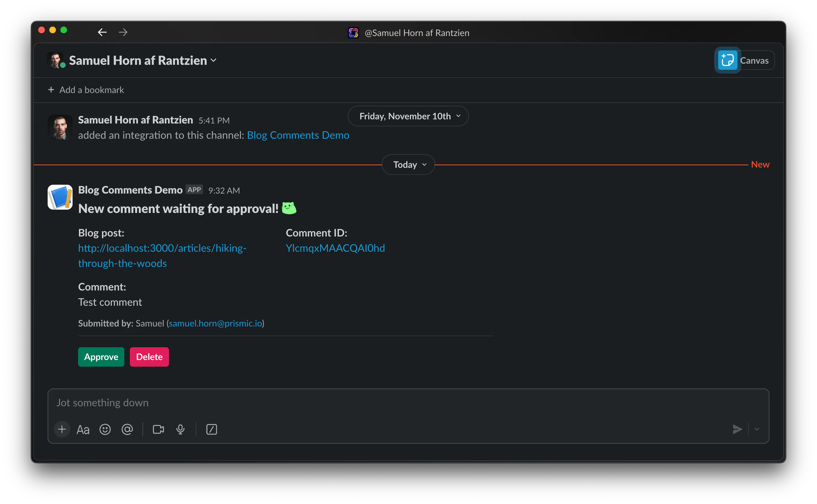Open the Canvas panel icon

[x=727, y=60]
